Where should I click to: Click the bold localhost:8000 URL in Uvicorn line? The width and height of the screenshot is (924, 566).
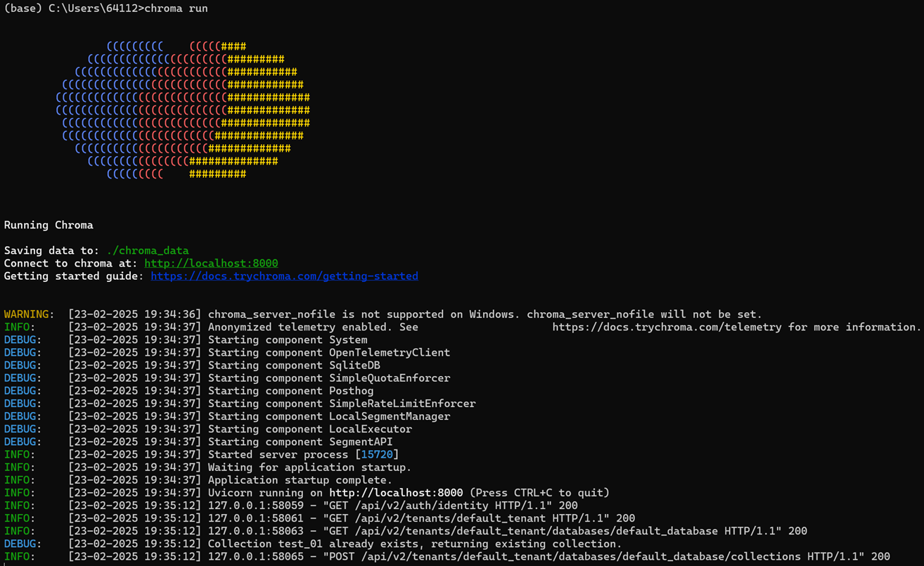click(x=396, y=493)
